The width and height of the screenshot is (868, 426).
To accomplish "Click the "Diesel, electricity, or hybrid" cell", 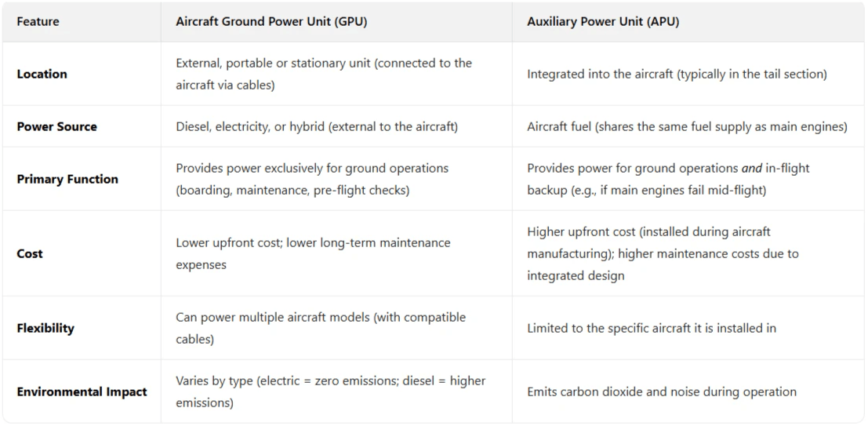I will 317,126.
